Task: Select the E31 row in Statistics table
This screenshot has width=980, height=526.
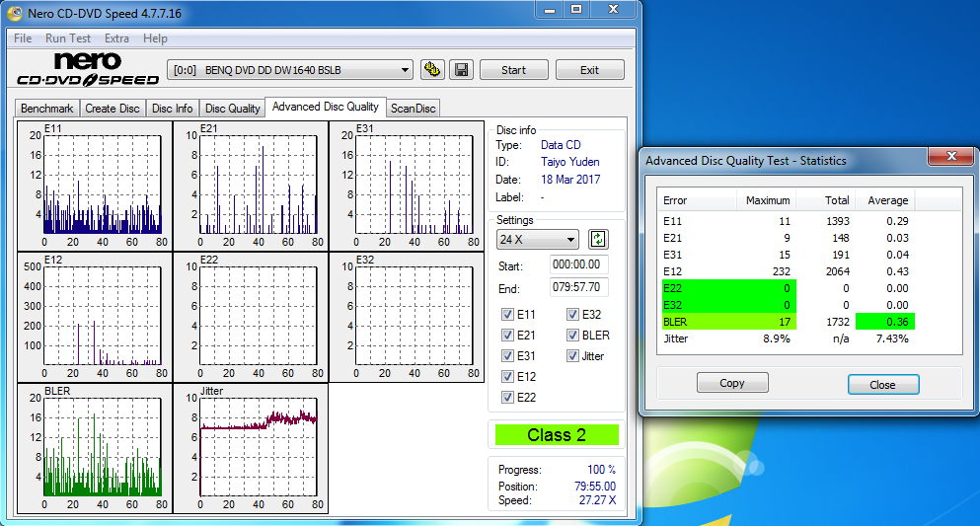Action: coord(787,255)
